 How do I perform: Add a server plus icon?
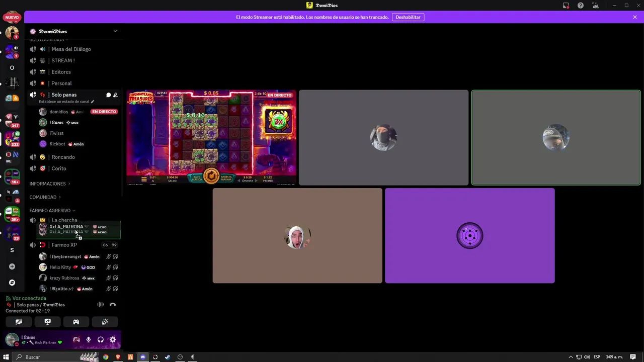pos(12,266)
